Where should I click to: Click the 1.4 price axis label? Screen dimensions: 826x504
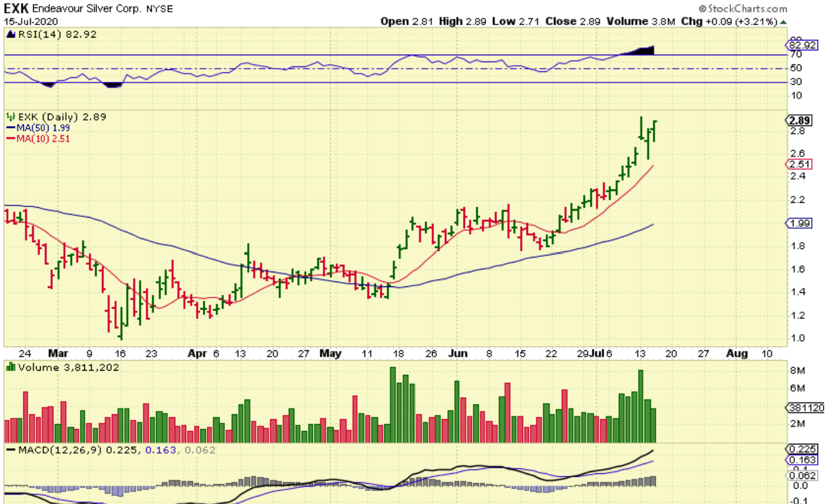[x=797, y=292]
